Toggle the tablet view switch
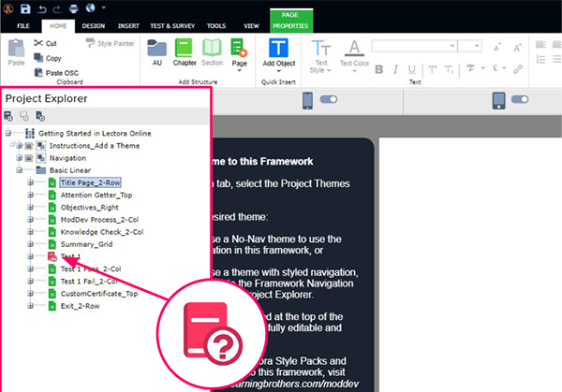562x392 pixels. (x=330, y=99)
